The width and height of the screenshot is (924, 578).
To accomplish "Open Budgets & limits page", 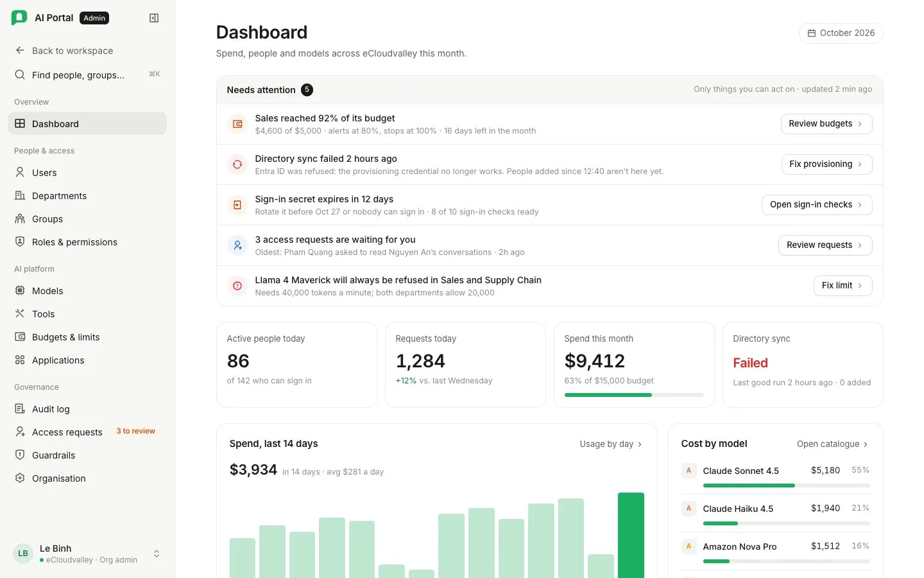I will click(x=87, y=337).
